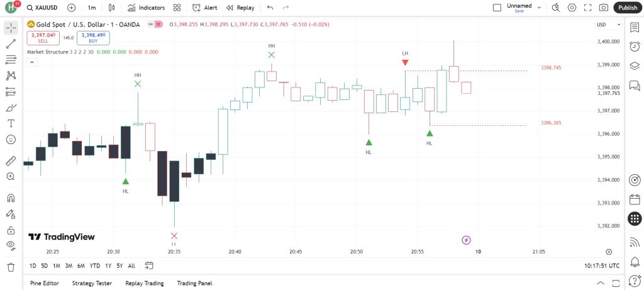644x290 pixels.
Task: Select the trend line drawing tool
Action: point(11,44)
